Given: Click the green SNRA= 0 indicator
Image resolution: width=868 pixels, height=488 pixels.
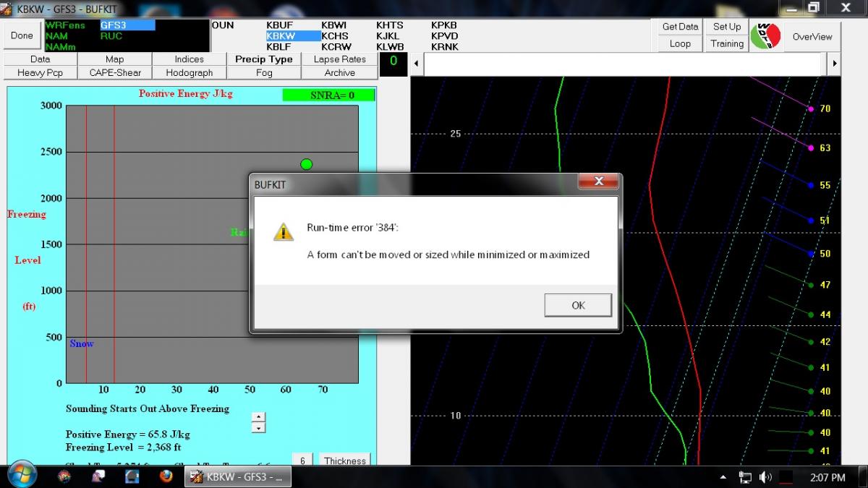Looking at the screenshot, I should pos(328,95).
